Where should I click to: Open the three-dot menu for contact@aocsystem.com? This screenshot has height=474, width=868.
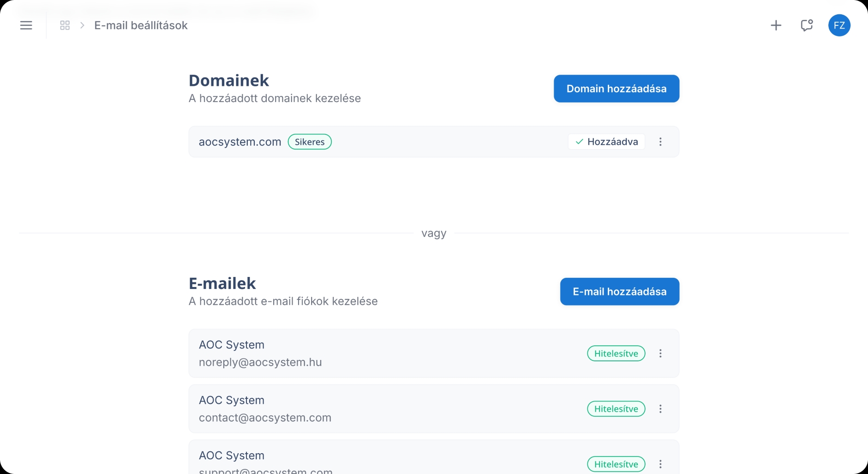(661, 409)
